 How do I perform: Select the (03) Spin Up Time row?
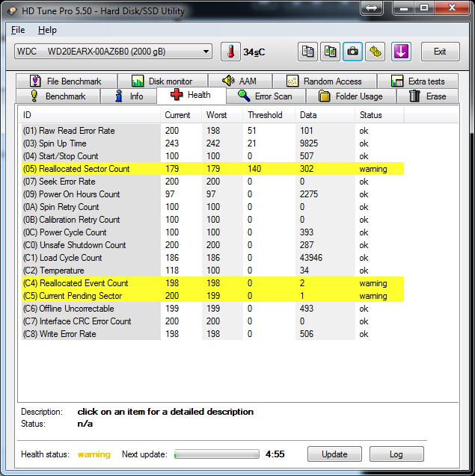[x=212, y=143]
